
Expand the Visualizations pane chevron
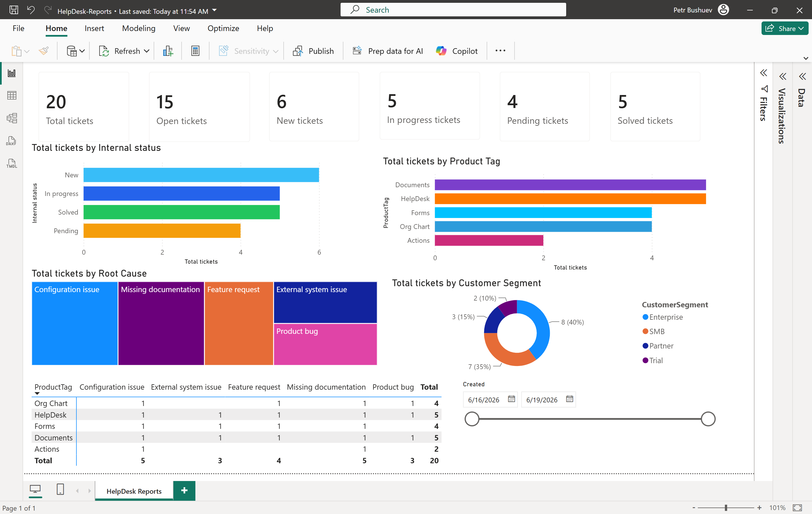(x=783, y=77)
